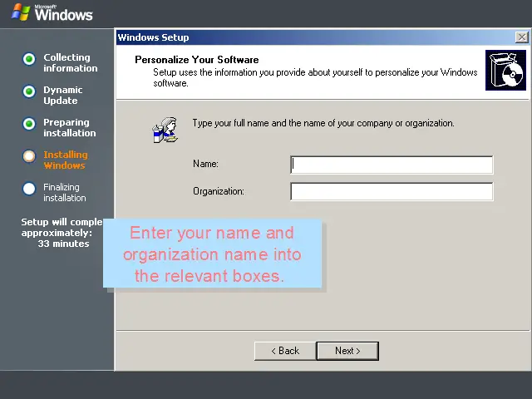This screenshot has height=399, width=532.
Task: Click the 'Type your full name' instruction text
Action: pos(323,123)
